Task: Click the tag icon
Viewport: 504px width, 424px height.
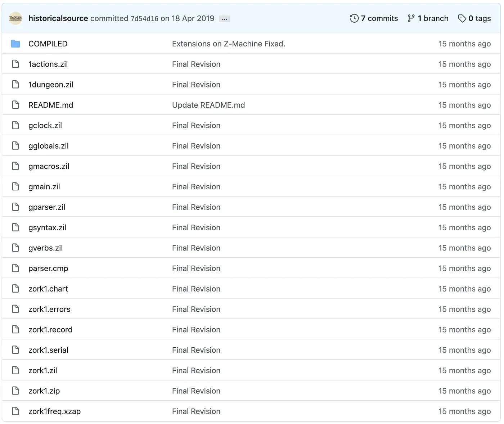Action: tap(462, 18)
